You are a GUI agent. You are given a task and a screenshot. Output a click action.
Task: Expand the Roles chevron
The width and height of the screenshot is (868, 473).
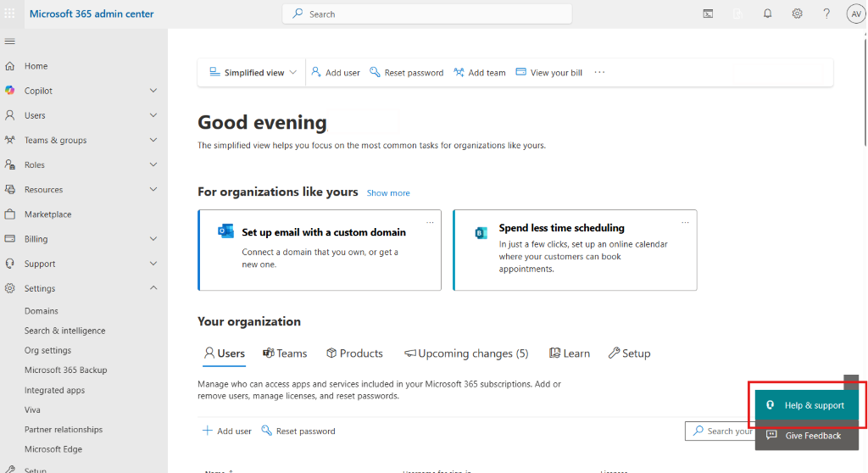[153, 164]
